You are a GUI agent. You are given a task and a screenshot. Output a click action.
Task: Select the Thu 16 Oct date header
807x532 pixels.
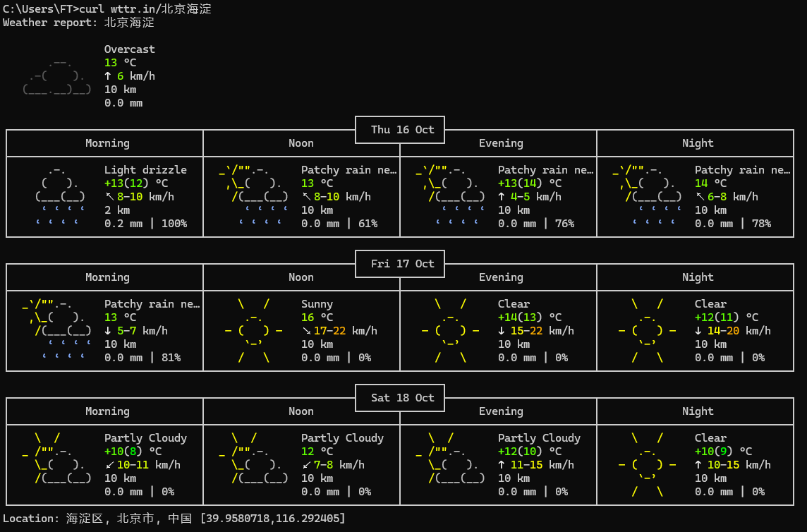(x=400, y=130)
